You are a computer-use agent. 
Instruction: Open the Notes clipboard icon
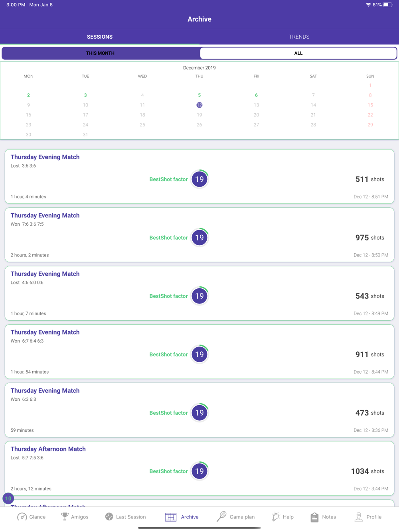point(314,517)
